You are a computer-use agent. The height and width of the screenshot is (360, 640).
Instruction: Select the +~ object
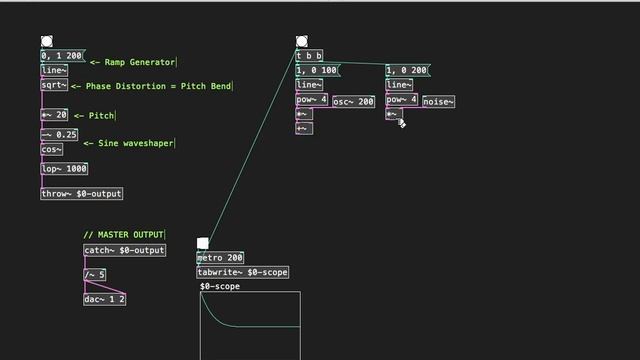pyautogui.click(x=304, y=129)
